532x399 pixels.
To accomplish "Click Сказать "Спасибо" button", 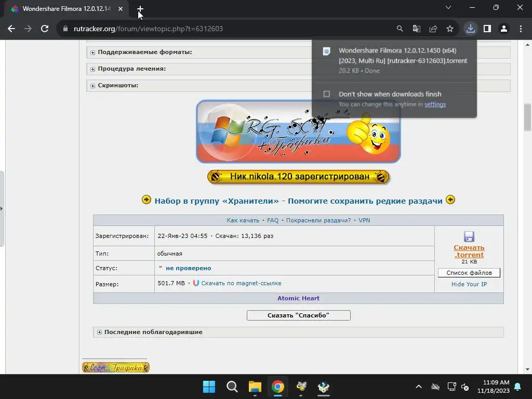I will coord(298,315).
